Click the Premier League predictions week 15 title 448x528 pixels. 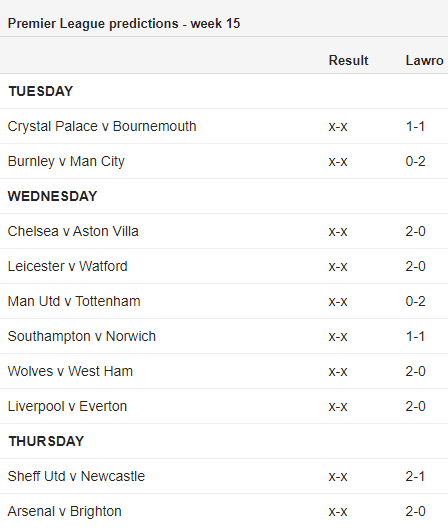pos(124,24)
